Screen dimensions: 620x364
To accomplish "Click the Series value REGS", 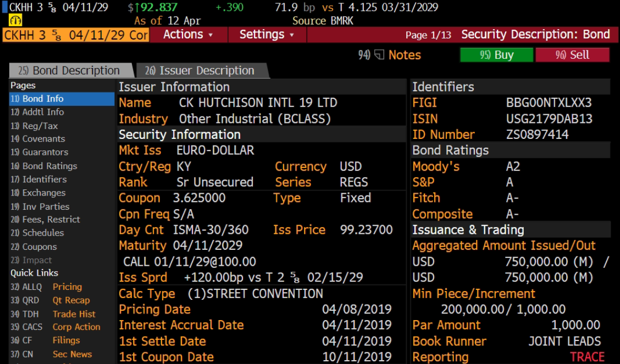I will [354, 182].
